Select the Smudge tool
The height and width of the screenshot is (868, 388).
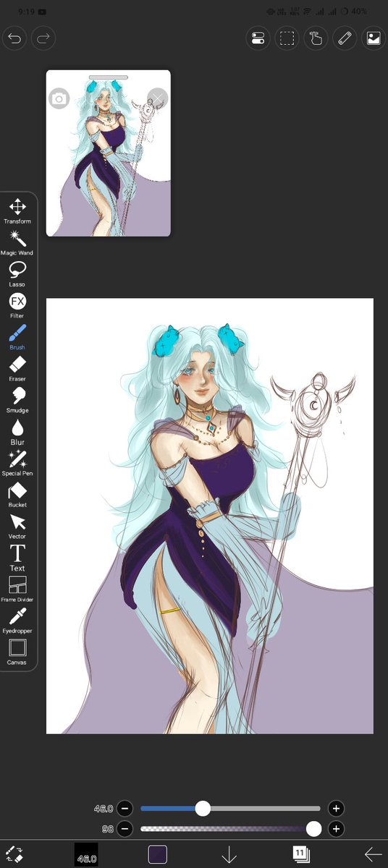click(17, 400)
